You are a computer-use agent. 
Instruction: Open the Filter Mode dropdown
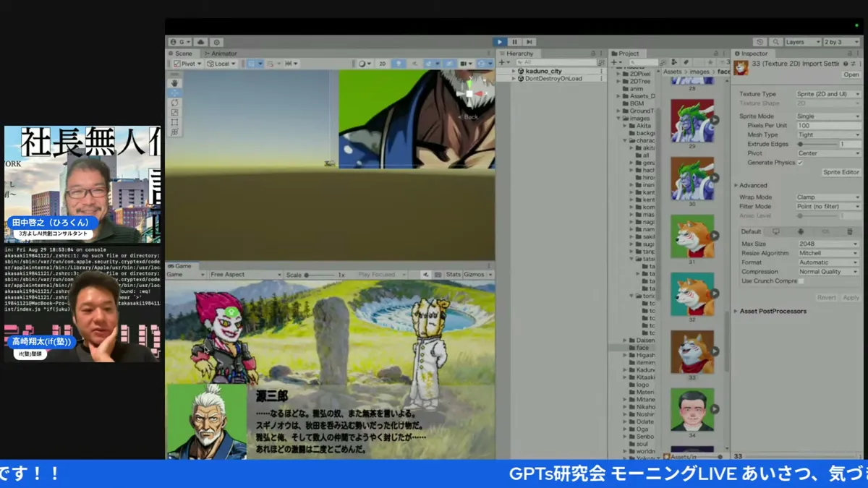[827, 206]
